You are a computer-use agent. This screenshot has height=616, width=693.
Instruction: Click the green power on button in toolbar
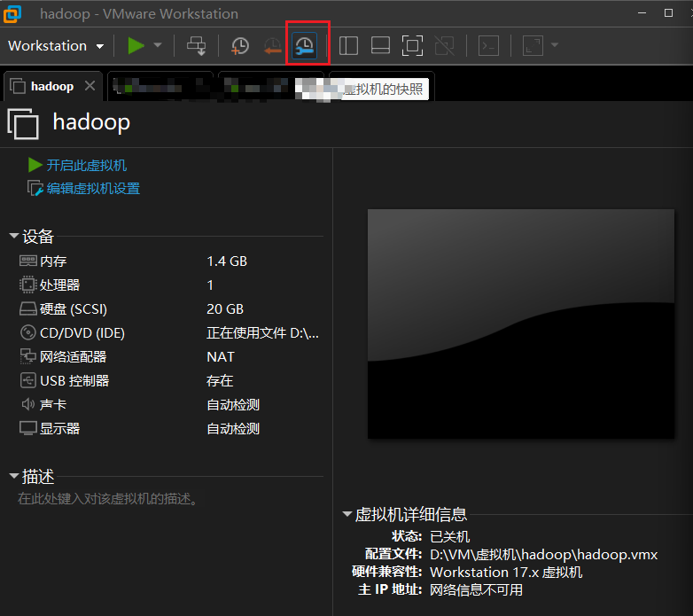coord(136,45)
